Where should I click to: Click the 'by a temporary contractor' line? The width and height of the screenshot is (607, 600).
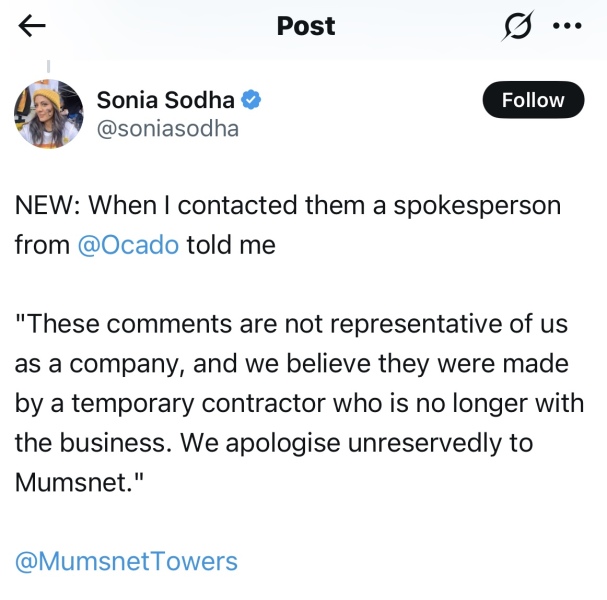pos(292,403)
